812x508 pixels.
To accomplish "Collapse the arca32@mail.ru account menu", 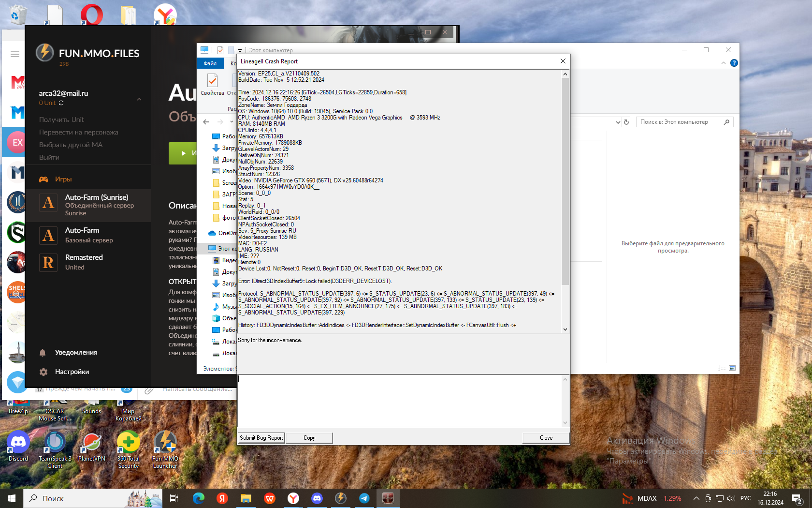I will point(139,99).
